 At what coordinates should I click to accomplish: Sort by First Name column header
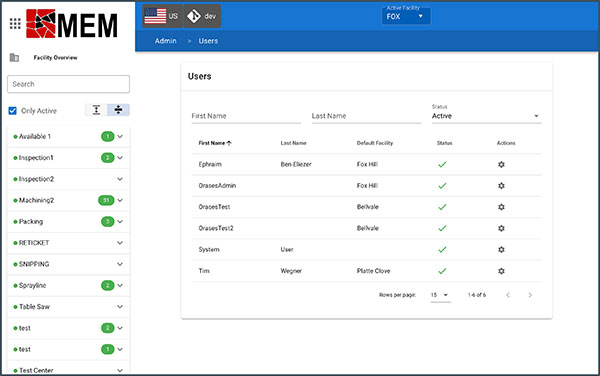point(215,143)
